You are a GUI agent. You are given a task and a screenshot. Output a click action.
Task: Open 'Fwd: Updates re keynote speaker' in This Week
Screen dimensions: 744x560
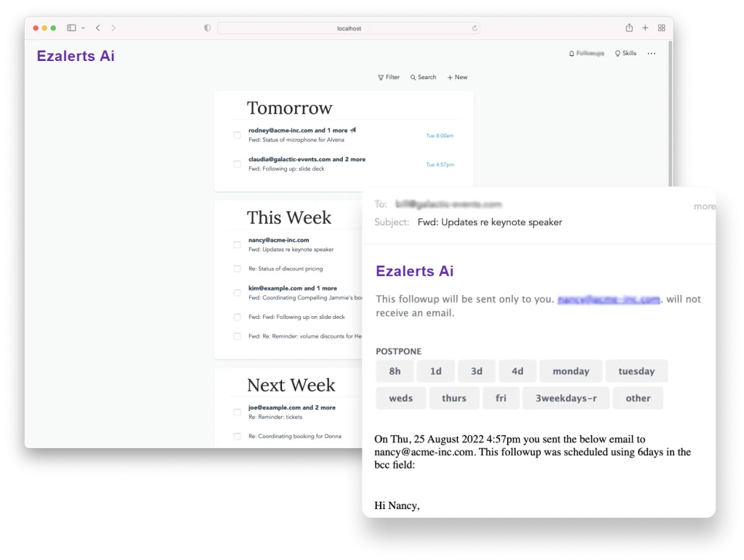[x=291, y=249]
